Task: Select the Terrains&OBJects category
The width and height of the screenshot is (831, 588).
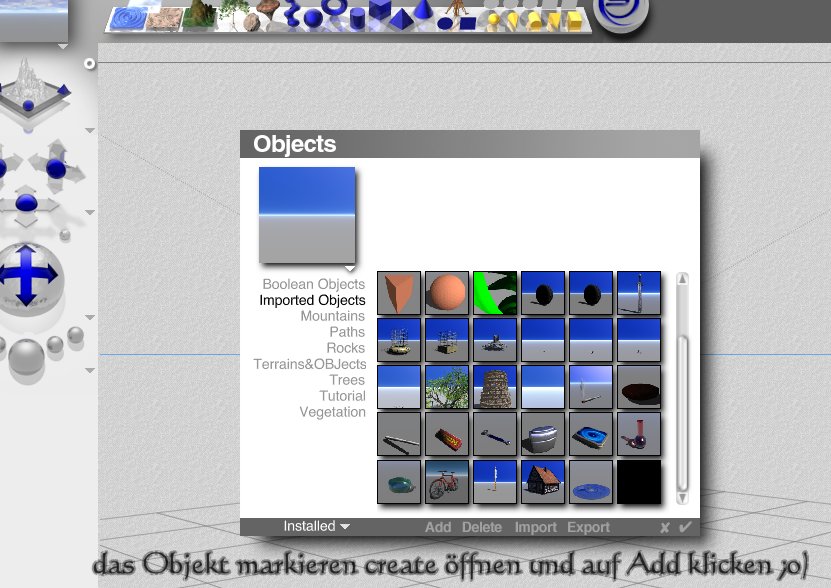Action: (310, 364)
